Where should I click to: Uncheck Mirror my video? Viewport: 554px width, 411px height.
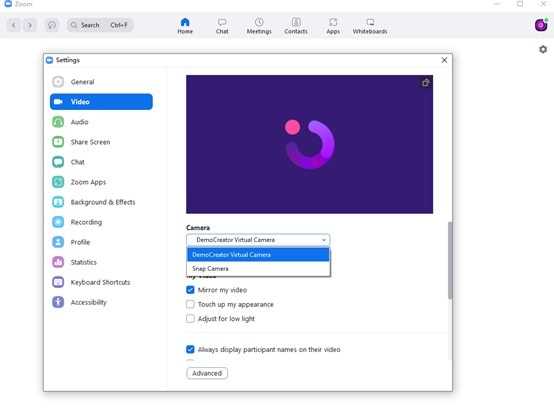[190, 290]
